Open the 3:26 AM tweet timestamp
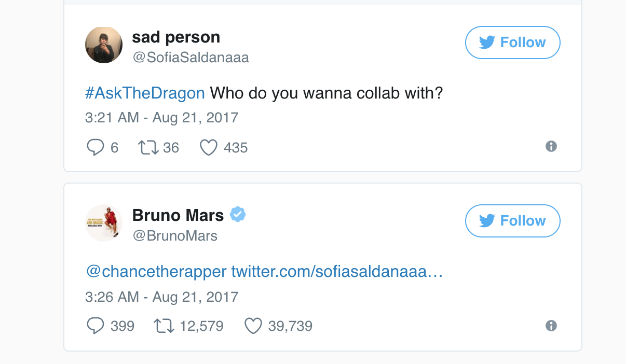This screenshot has width=626, height=364. 161,297
